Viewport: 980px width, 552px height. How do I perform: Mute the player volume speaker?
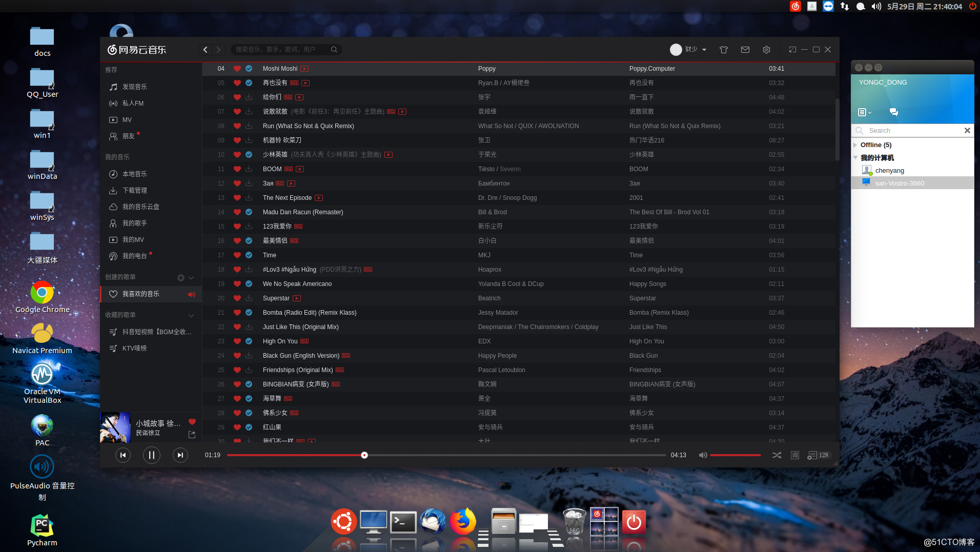(703, 455)
